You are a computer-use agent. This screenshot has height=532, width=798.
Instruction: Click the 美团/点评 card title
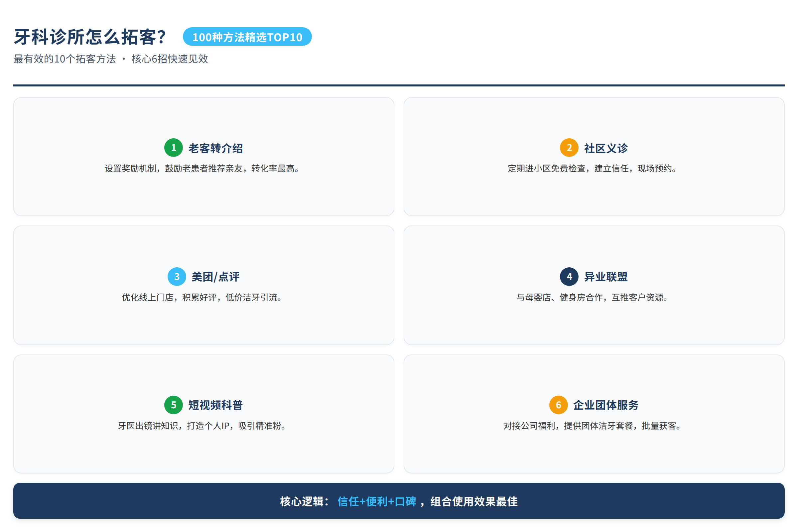point(215,277)
